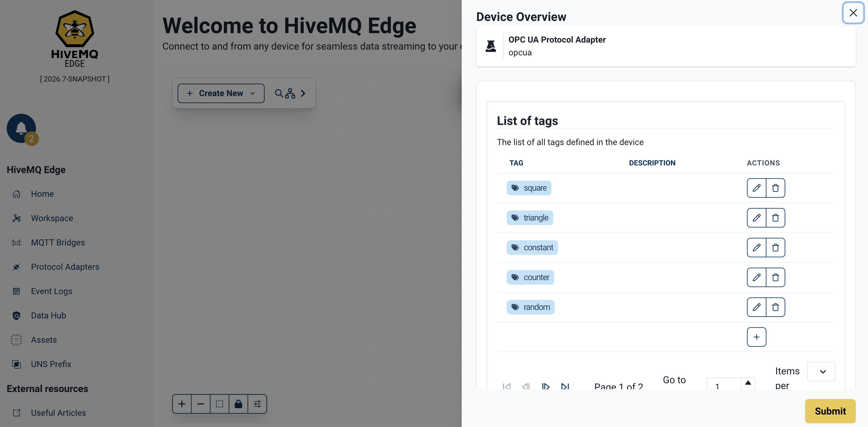The height and width of the screenshot is (427, 868).
Task: Delete the counter tag
Action: pos(775,277)
